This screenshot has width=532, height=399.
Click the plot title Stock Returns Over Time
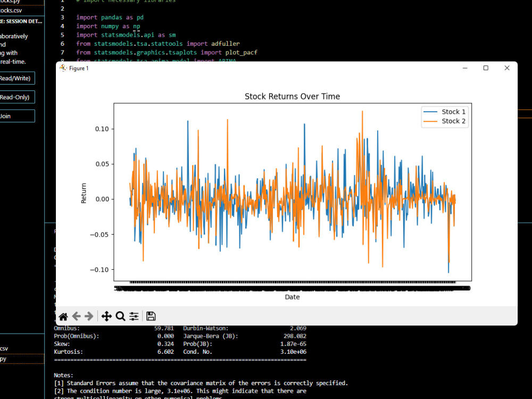point(293,96)
